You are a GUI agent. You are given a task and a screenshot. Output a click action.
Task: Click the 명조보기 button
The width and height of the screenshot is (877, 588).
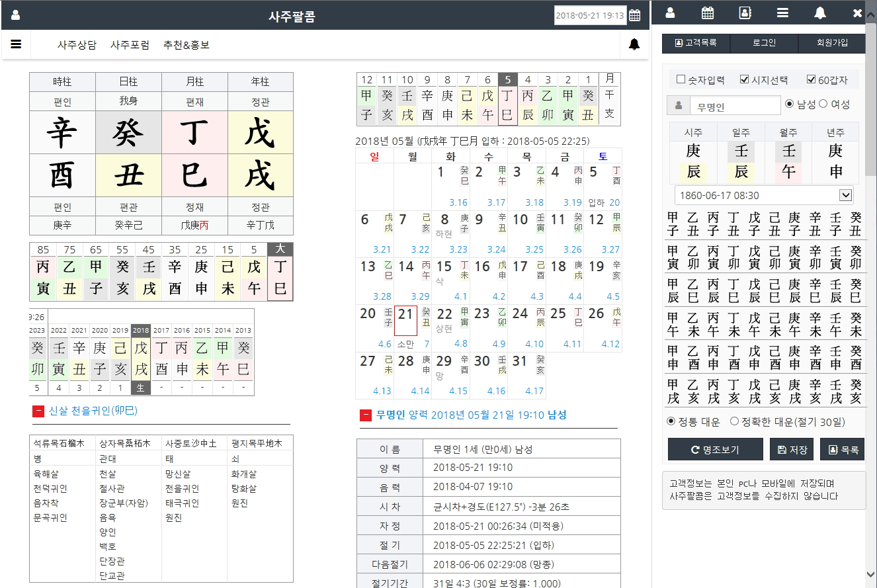pos(715,449)
